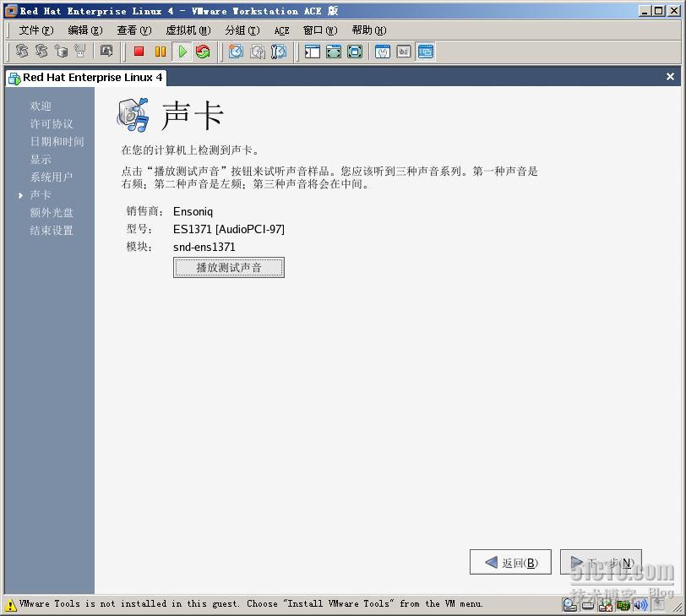Click the capture-screen icon before the stop button

[106, 52]
